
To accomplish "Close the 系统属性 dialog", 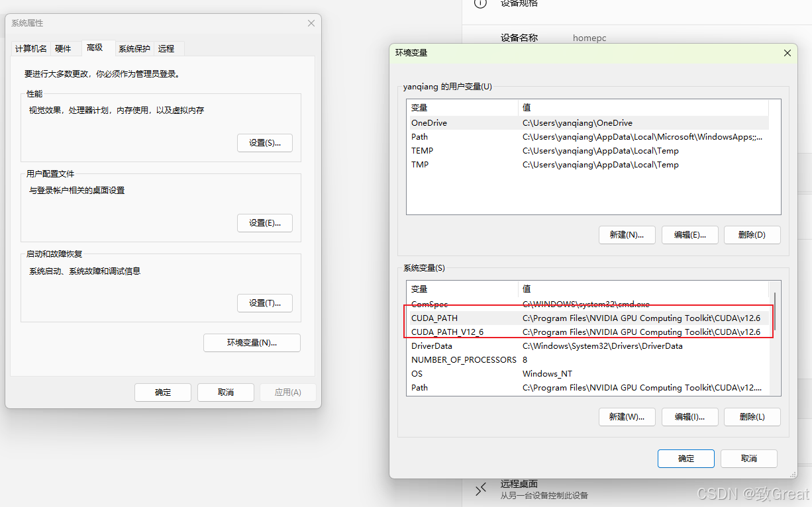I will 311,23.
